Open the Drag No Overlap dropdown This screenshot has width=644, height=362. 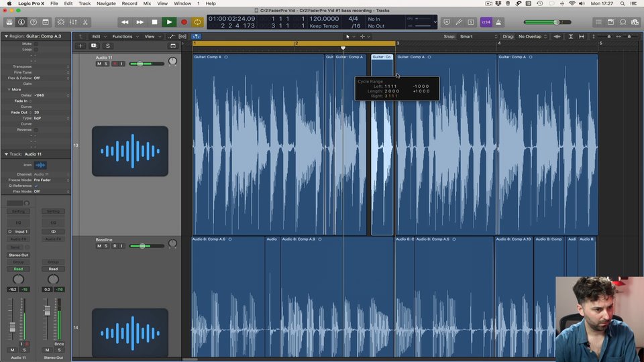pos(532,36)
